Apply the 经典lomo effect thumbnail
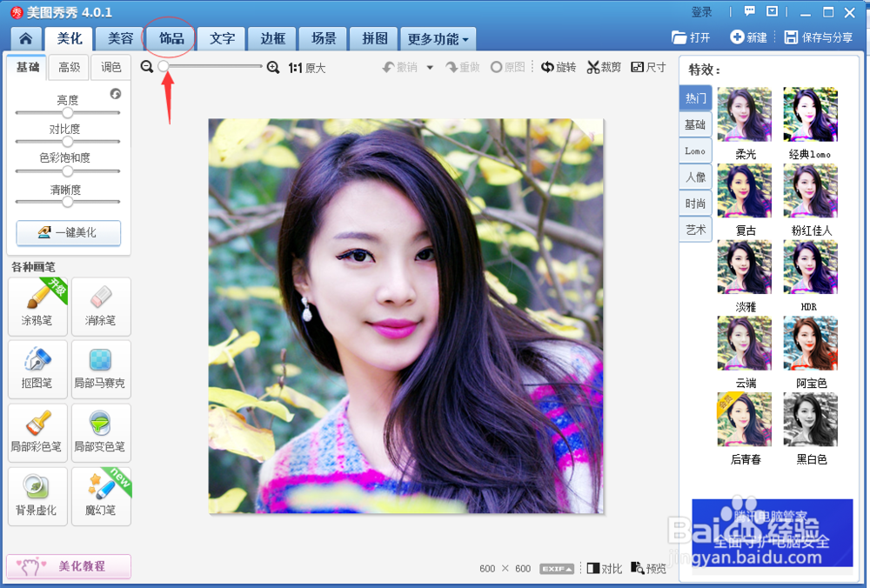870x588 pixels. coord(810,114)
